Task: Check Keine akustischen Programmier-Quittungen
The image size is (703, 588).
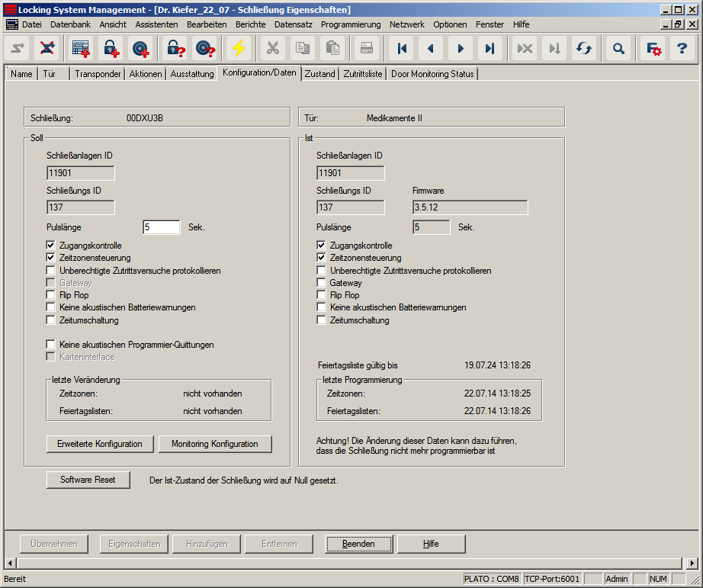Action: [51, 345]
